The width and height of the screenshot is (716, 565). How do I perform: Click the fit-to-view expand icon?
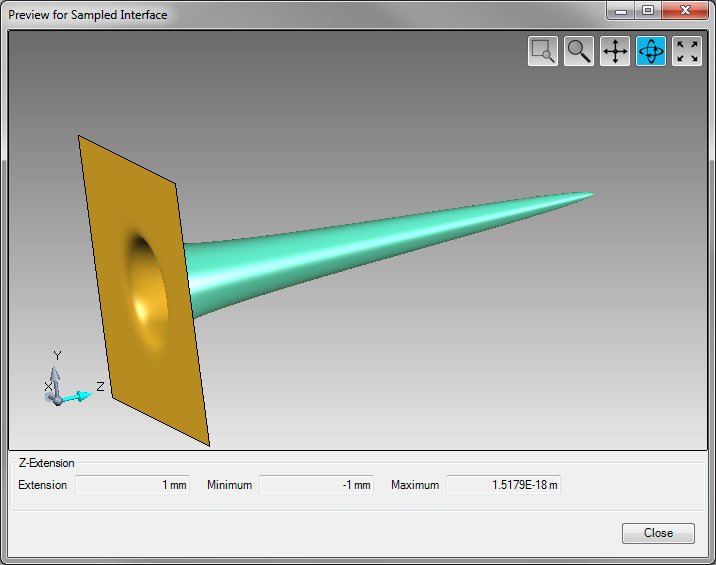click(x=687, y=51)
